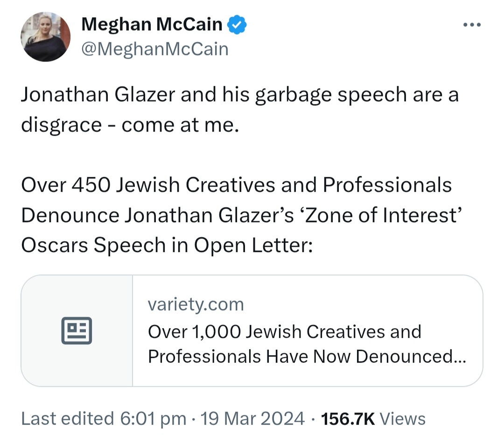Click the 19 Mar 2024 date

tap(252, 419)
